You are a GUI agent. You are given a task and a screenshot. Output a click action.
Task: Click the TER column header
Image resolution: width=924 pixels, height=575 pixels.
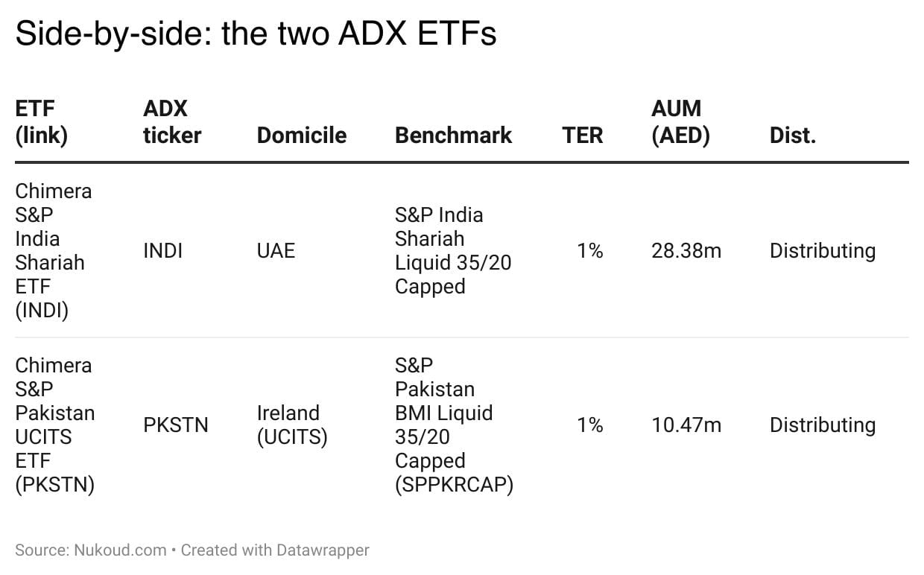coord(582,136)
